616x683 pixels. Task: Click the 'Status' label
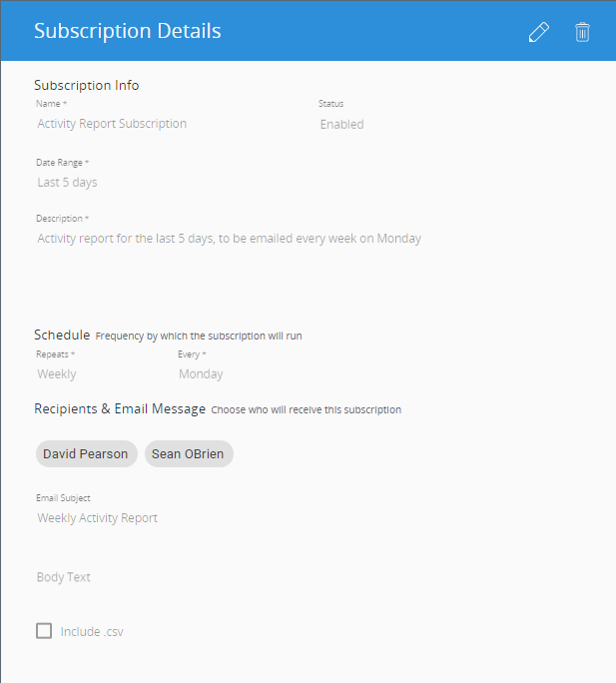[x=331, y=104]
